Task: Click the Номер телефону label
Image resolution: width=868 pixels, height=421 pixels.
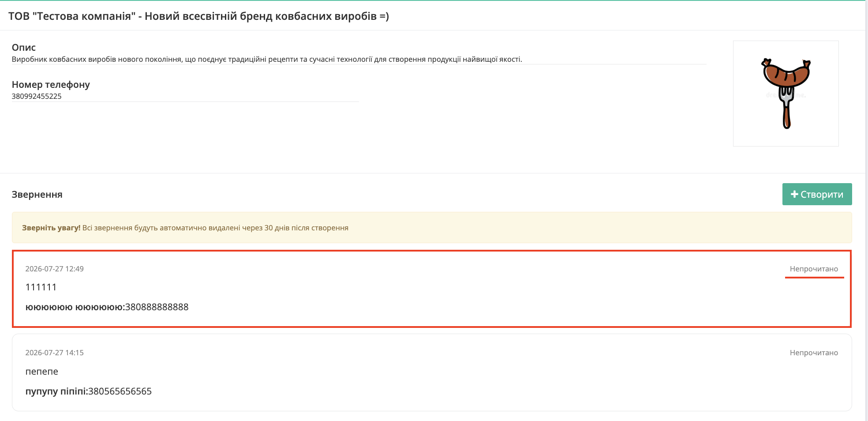Action: pyautogui.click(x=51, y=84)
